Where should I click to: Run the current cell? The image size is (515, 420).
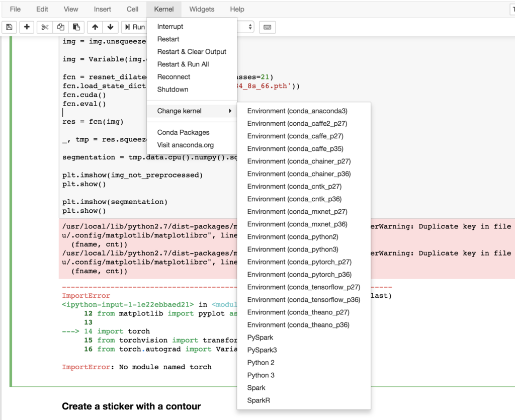pos(135,27)
